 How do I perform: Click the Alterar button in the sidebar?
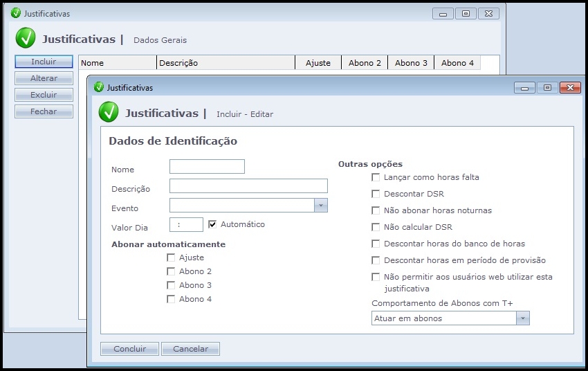[x=44, y=78]
